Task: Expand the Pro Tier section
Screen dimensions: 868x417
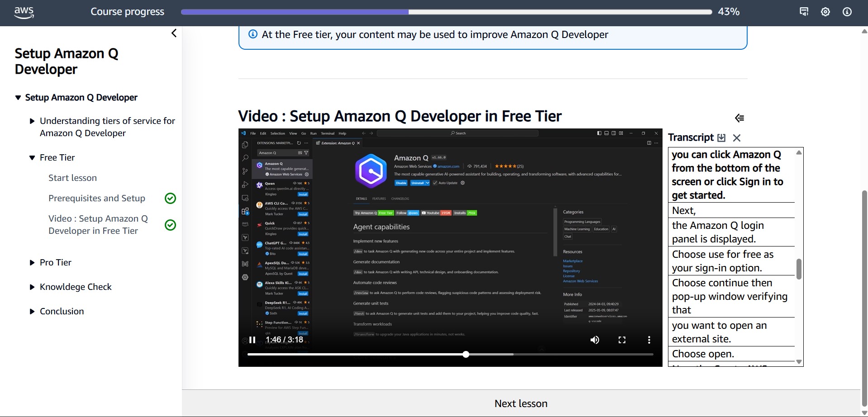Action: [55, 262]
